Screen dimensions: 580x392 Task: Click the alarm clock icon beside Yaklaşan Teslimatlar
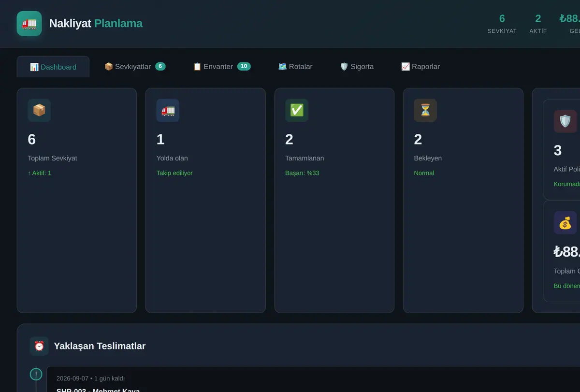[x=39, y=346]
